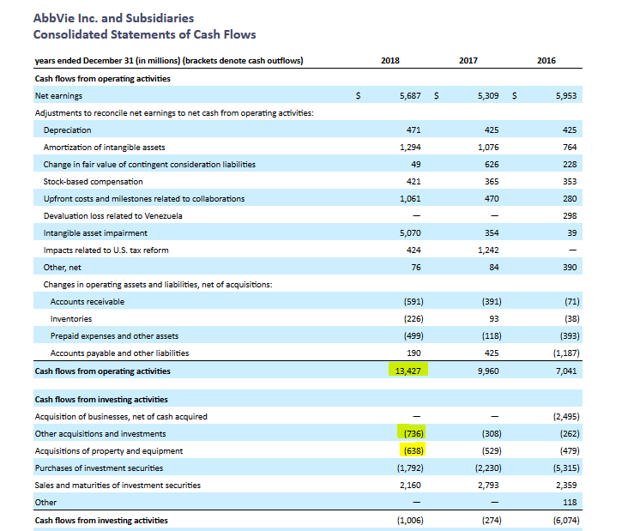Screen dimensions: 640x531
Task: Select Other, net 2016 value 390
Action: point(570,267)
